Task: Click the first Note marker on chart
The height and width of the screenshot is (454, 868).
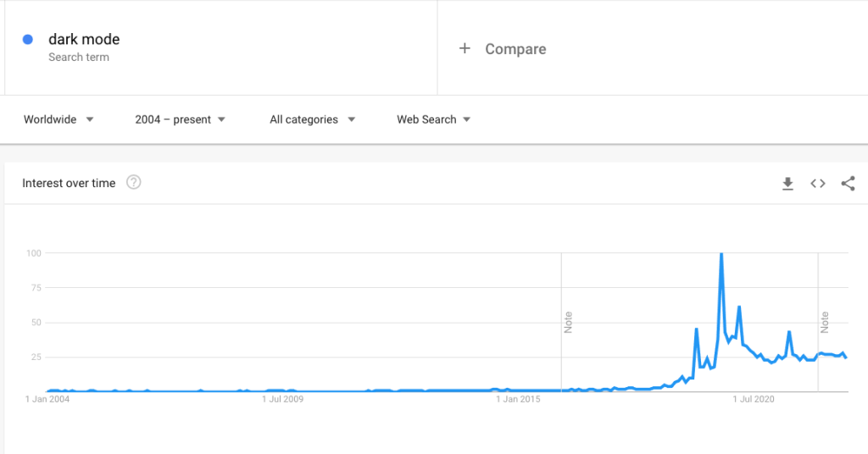Action: (569, 322)
